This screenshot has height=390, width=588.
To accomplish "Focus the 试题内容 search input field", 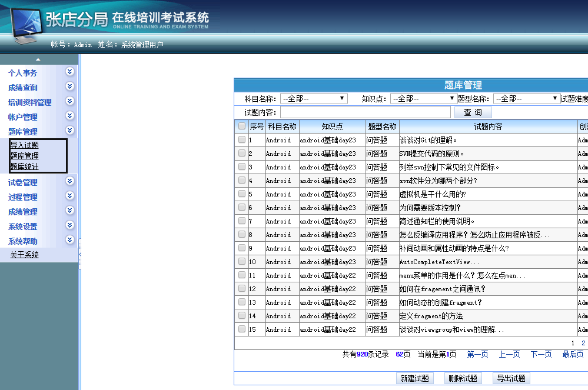I will [x=365, y=112].
